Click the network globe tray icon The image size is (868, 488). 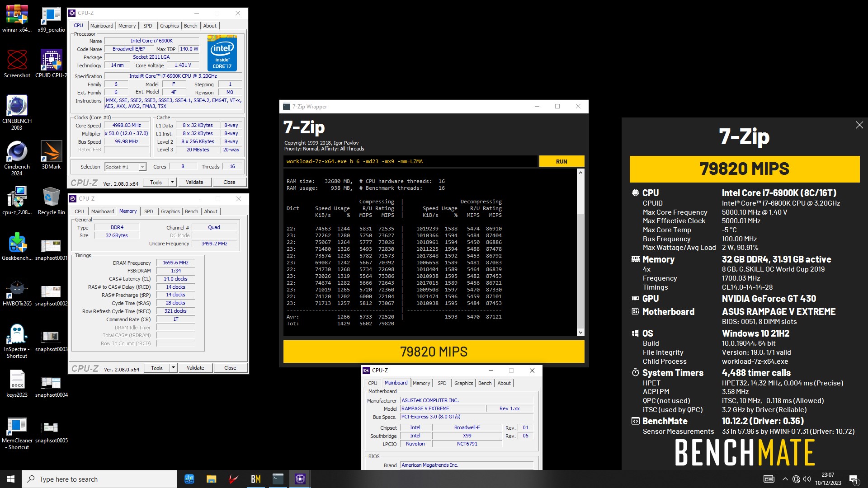click(796, 479)
